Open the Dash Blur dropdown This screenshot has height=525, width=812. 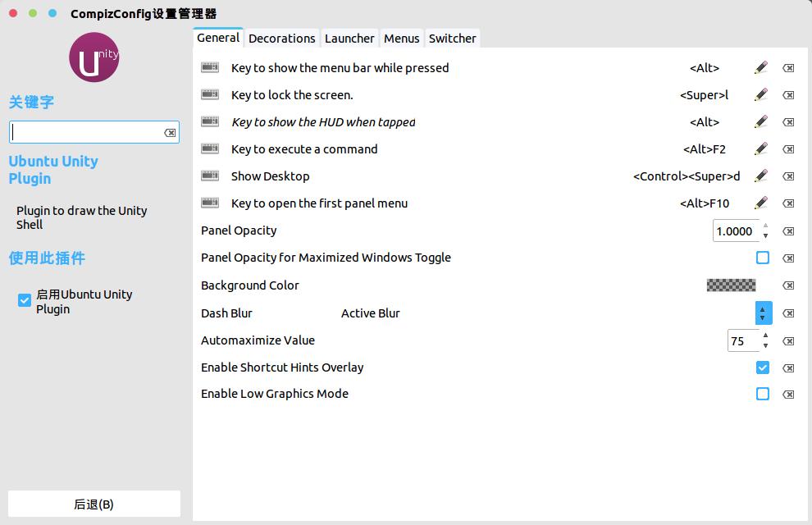click(764, 313)
